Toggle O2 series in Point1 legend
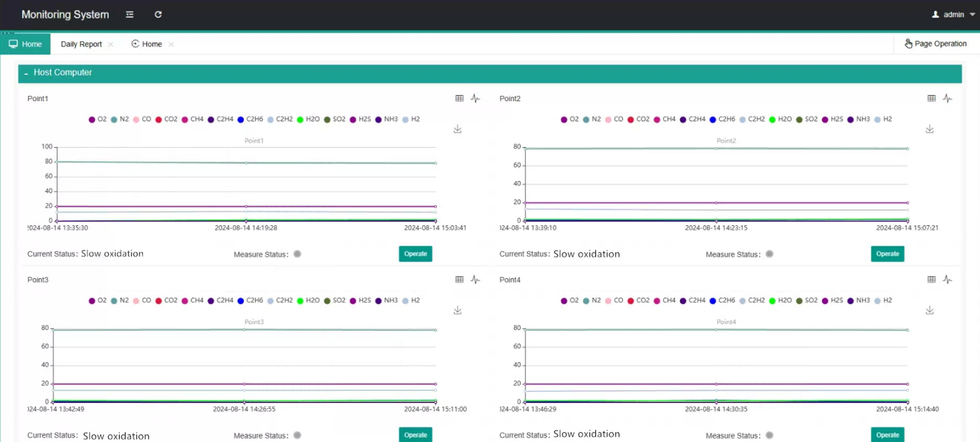Viewport: 980px width, 442px height. pyautogui.click(x=98, y=120)
